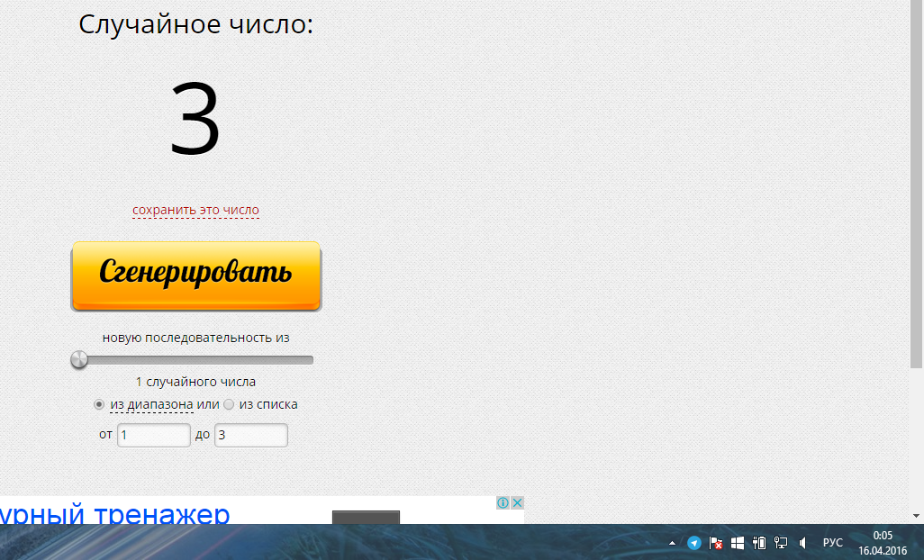Focus the 'до' maximum value field
Screen dimensions: 924x560
250,436
